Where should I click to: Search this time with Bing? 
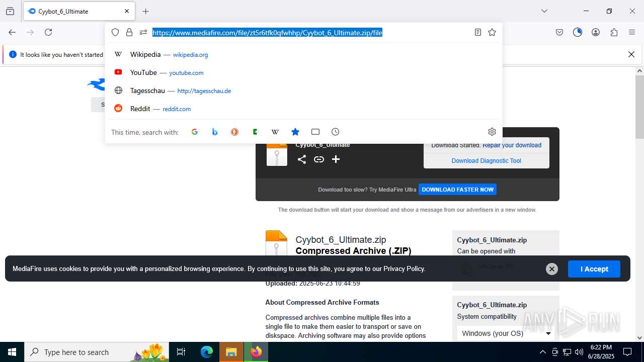pos(215,132)
